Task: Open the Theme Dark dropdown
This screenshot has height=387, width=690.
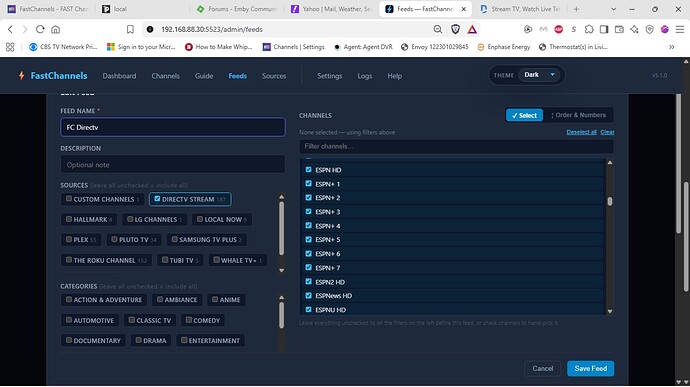Action: [539, 75]
